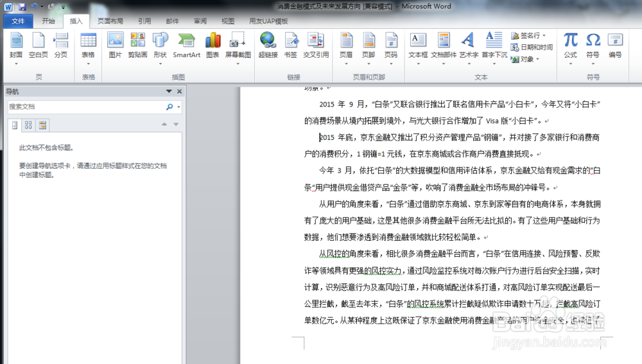642x364 pixels.
Task: Insert a symbol (符号)
Action: (x=593, y=48)
